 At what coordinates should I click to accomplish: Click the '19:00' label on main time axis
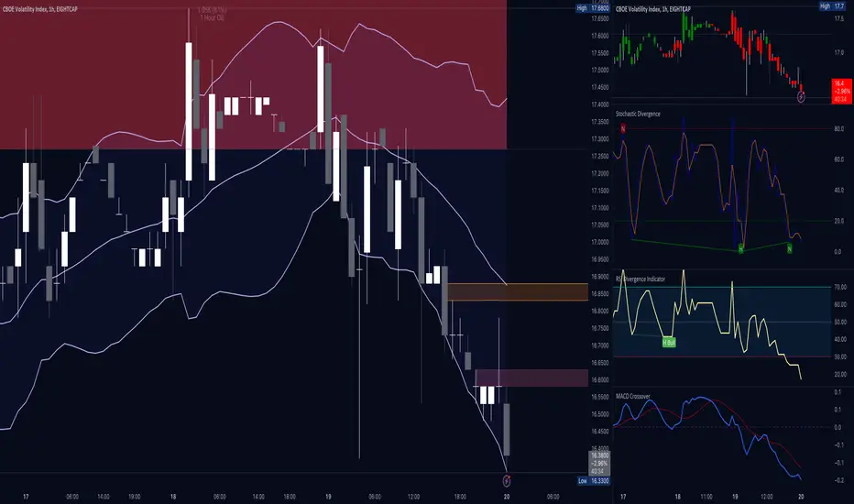[134, 497]
